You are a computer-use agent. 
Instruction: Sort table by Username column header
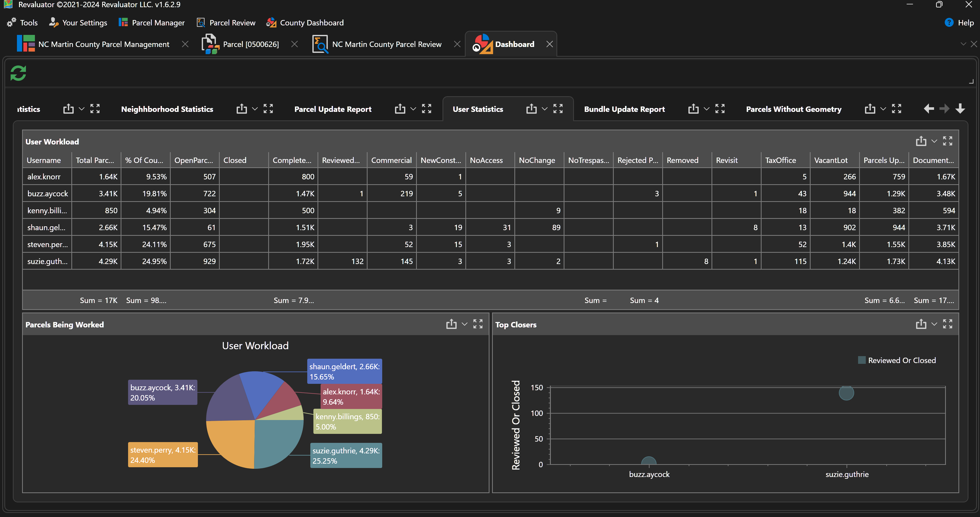tap(44, 160)
